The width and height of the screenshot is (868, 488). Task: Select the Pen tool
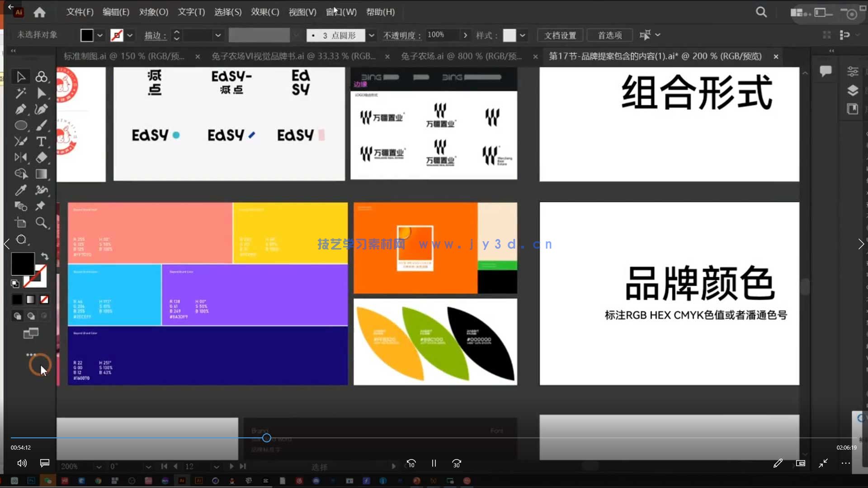(20, 109)
